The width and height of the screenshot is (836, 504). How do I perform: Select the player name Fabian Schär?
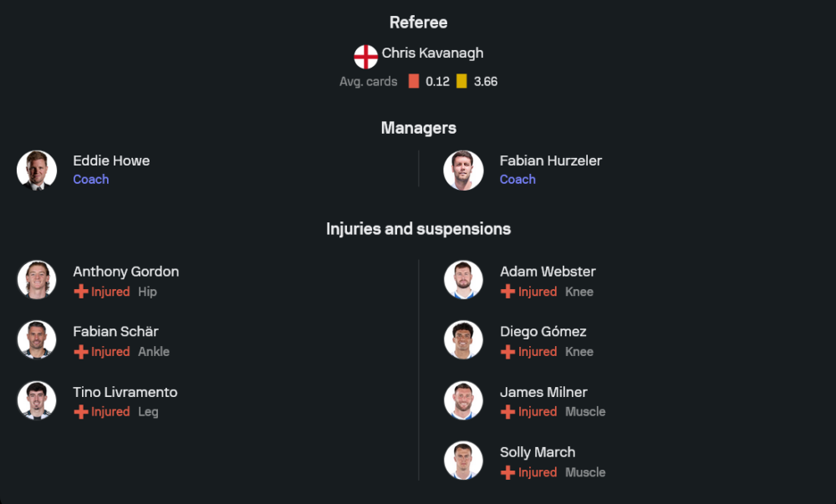(x=115, y=331)
